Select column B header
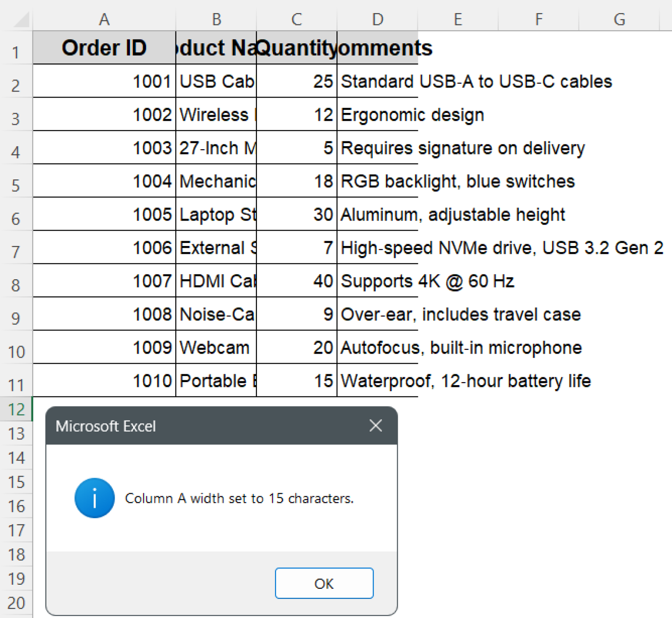 coord(216,19)
